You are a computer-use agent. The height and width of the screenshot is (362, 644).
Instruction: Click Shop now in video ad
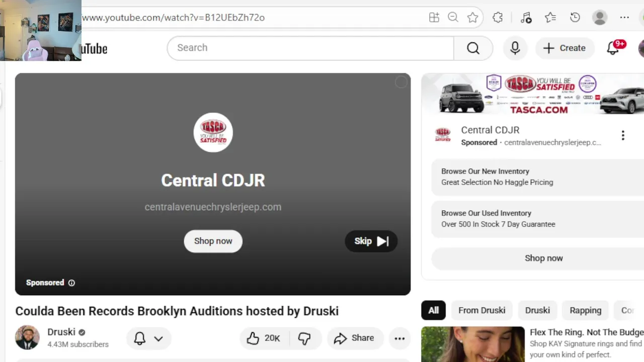pos(213,241)
